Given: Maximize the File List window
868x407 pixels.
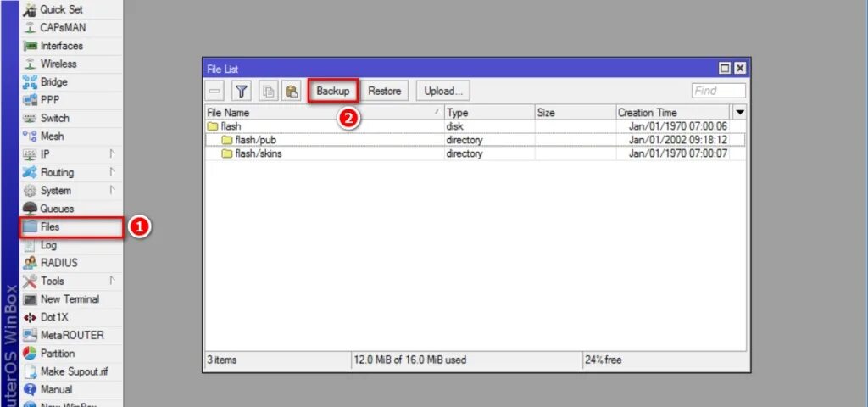Looking at the screenshot, I should click(x=725, y=68).
